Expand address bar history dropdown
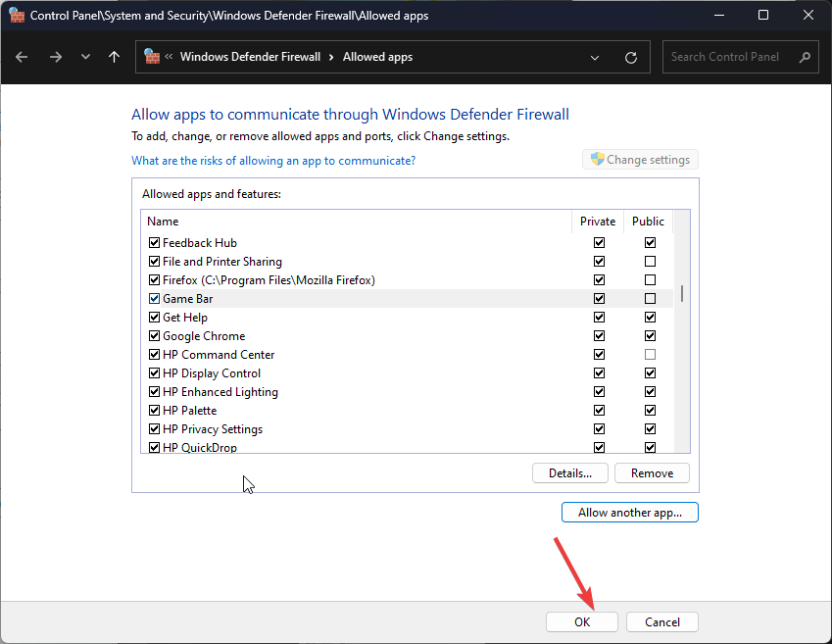This screenshot has width=832, height=644. click(x=595, y=57)
